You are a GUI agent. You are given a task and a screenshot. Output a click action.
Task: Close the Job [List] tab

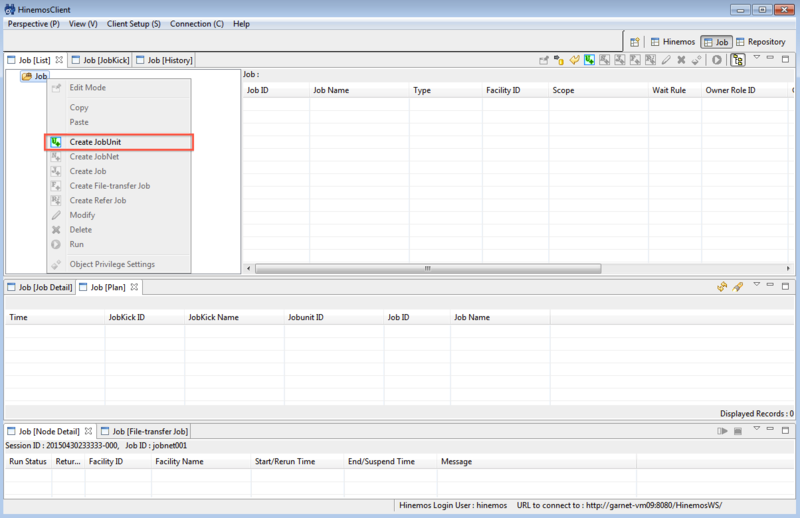click(x=59, y=60)
